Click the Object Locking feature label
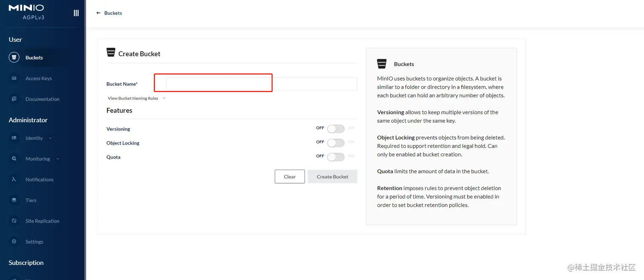The height and width of the screenshot is (280, 644). click(x=123, y=143)
